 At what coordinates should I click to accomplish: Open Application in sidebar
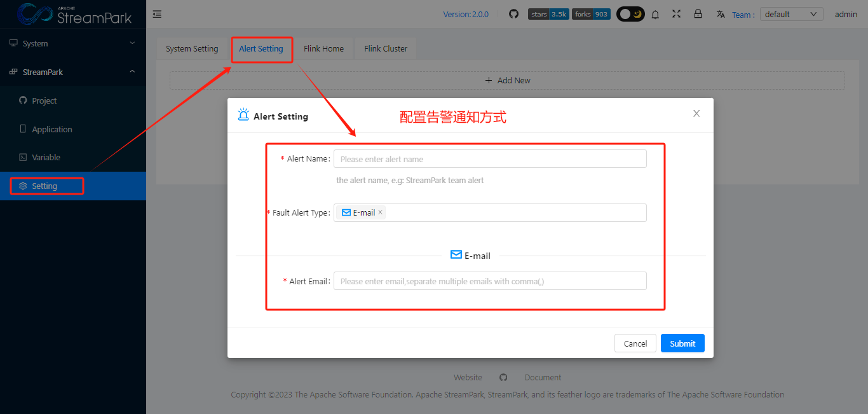click(x=73, y=129)
